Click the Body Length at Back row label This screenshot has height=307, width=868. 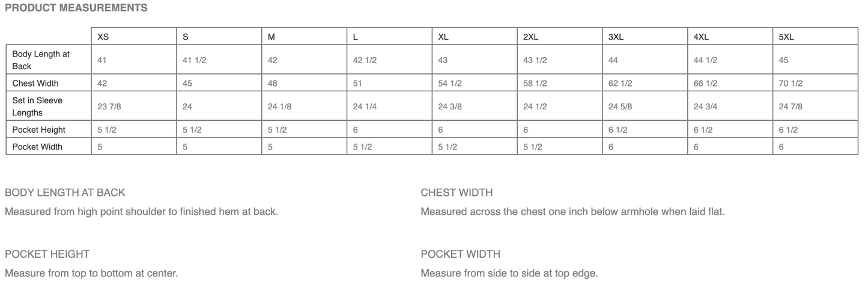pos(41,60)
